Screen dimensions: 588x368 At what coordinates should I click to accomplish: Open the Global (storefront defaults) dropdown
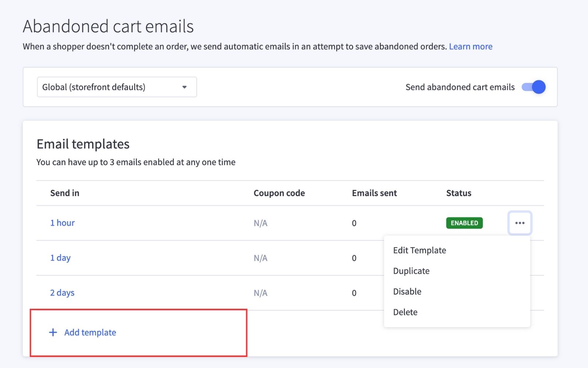117,87
